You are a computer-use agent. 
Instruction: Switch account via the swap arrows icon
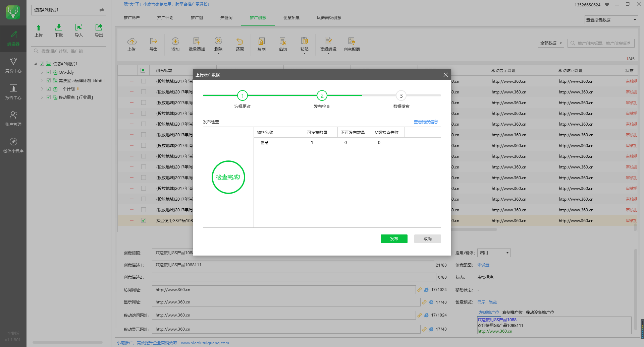(x=101, y=10)
